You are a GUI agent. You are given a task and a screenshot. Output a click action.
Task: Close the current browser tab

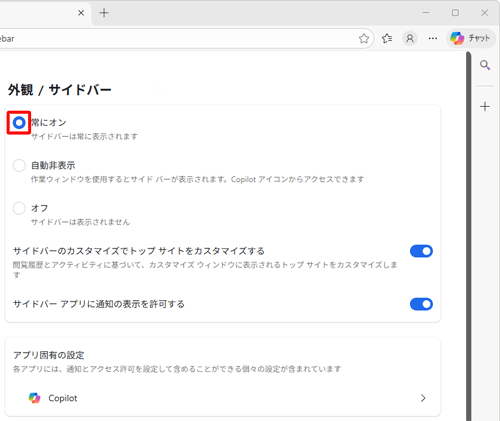coord(81,13)
